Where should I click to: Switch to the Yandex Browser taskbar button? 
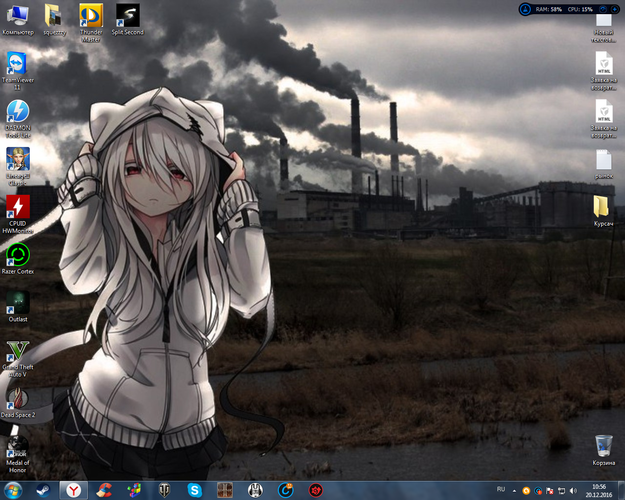pyautogui.click(x=73, y=490)
